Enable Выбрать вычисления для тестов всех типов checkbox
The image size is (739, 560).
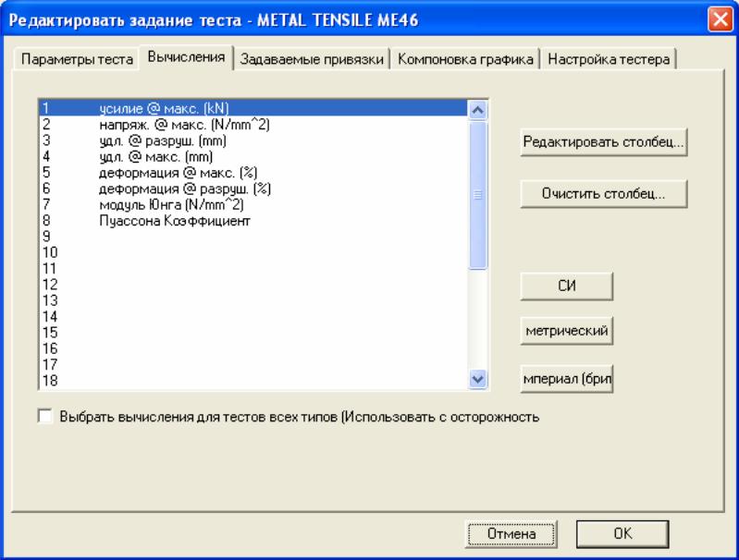45,417
